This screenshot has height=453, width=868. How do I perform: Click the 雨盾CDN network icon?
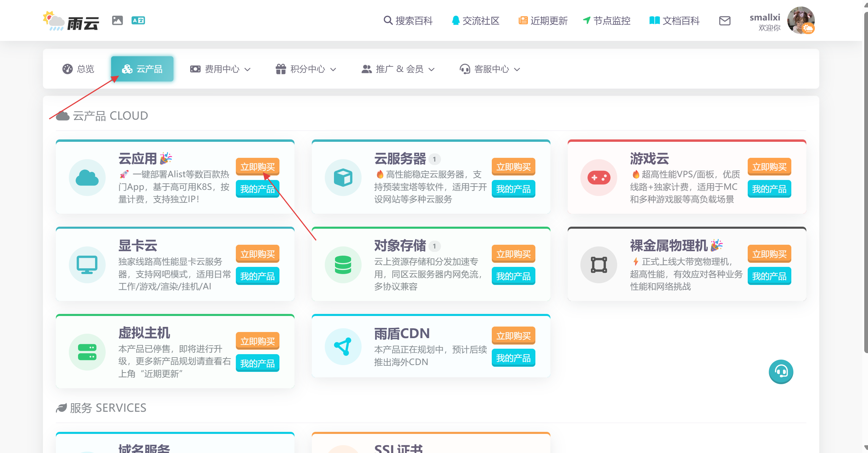pyautogui.click(x=343, y=347)
